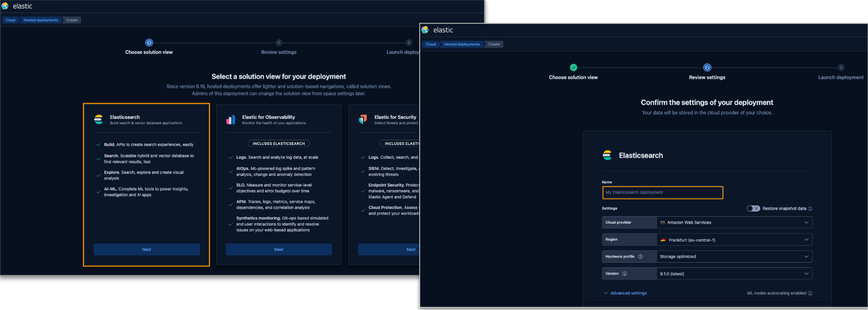Click the Elastic logo in the front window header

pyautogui.click(x=425, y=30)
